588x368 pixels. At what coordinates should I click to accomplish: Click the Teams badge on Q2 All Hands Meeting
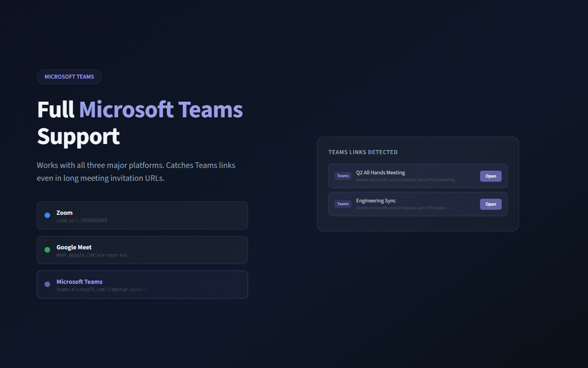[343, 176]
